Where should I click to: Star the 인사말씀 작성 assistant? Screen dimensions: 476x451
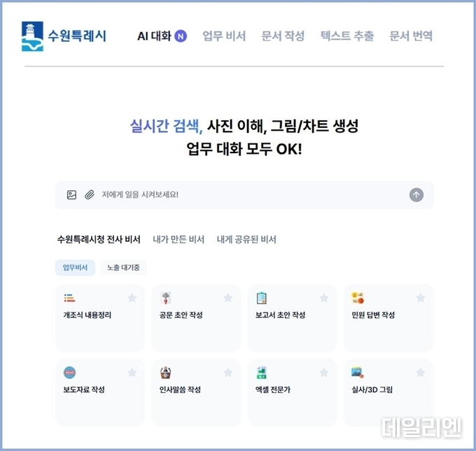(x=228, y=373)
